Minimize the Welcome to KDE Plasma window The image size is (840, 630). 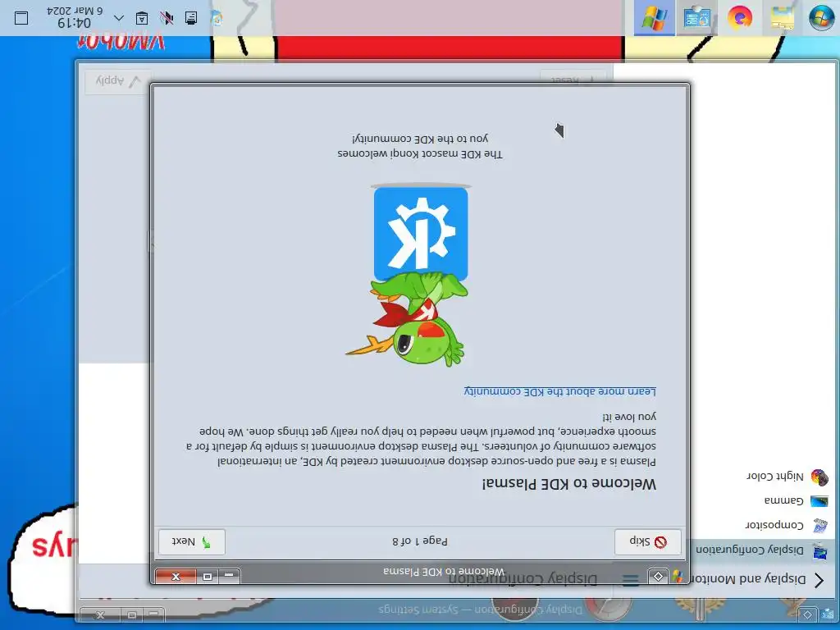pos(230,576)
